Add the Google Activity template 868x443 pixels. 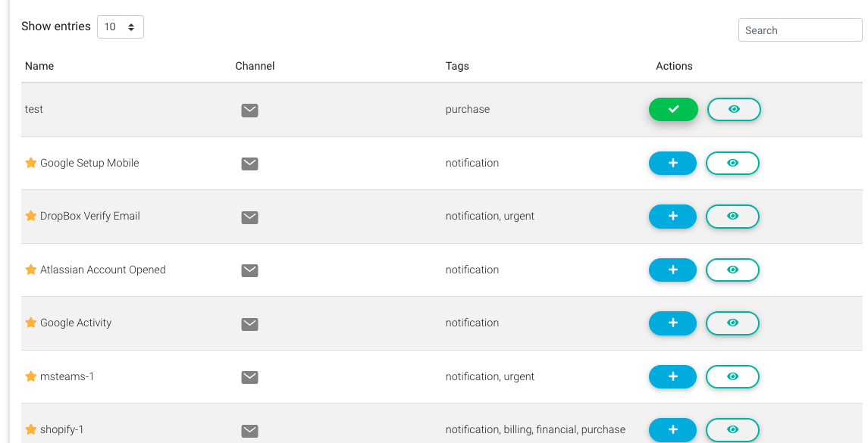coord(672,323)
